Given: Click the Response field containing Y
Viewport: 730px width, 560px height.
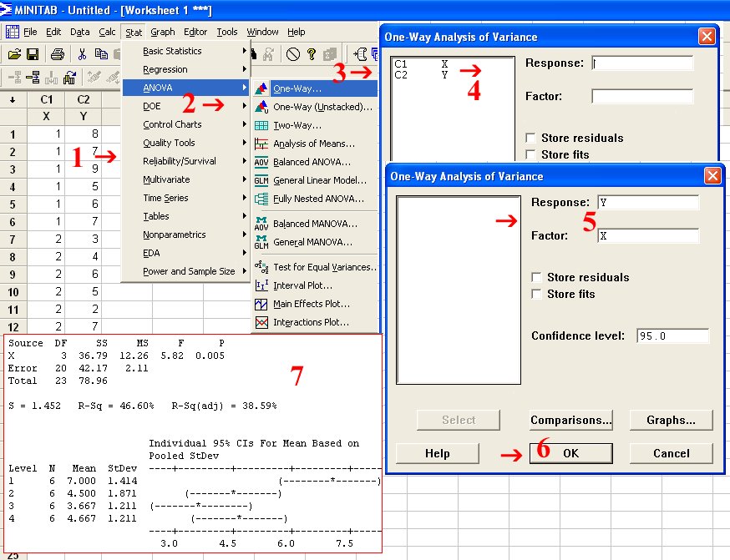Looking at the screenshot, I should click(x=648, y=202).
